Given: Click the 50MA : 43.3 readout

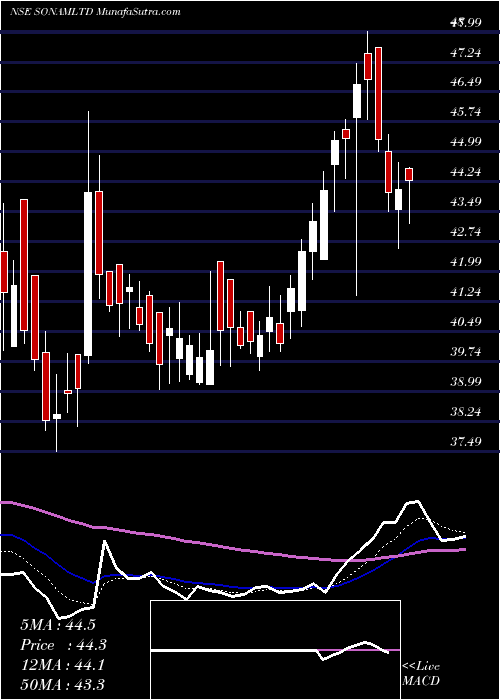Looking at the screenshot, I should (x=62, y=684).
